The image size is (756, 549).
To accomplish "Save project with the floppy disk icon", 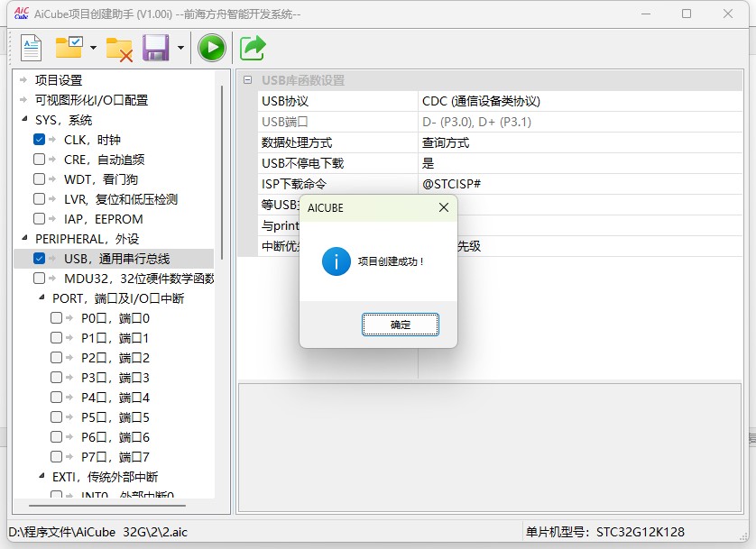I will pos(155,48).
